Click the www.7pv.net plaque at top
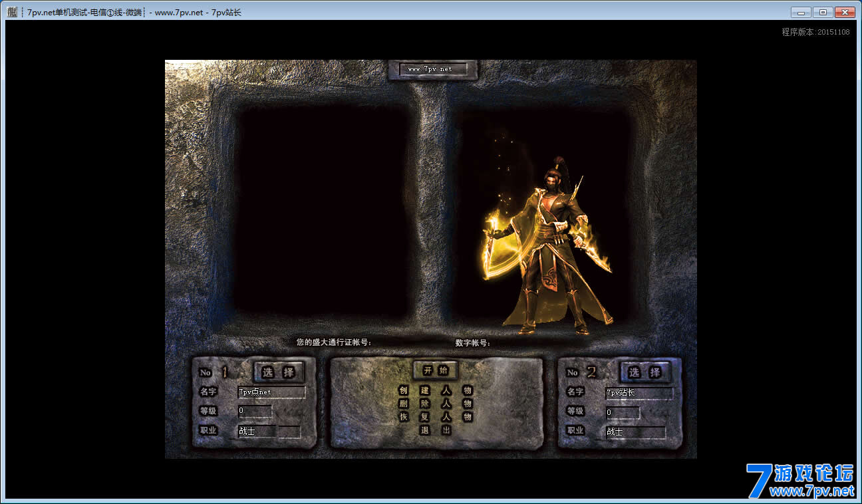 [433, 69]
